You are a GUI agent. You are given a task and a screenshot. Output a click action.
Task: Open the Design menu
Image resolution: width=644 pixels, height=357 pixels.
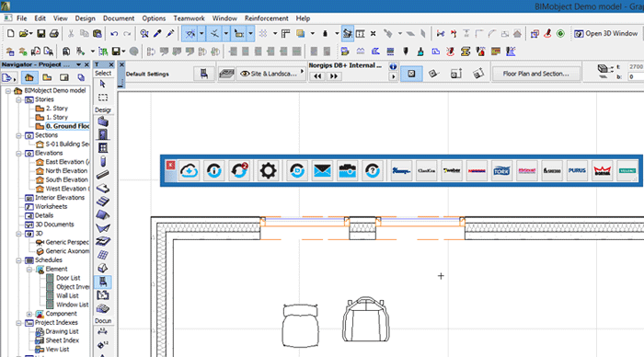pyautogui.click(x=85, y=18)
